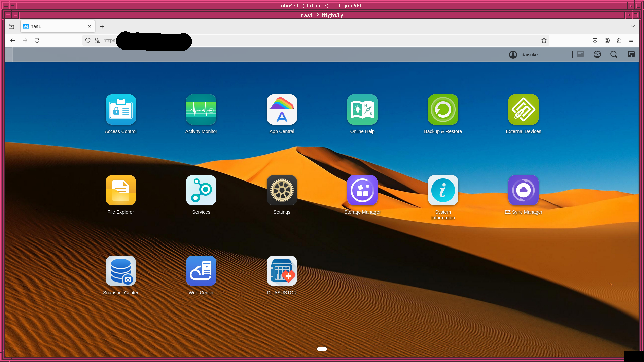Open File Explorer
644x362 pixels.
tap(120, 190)
